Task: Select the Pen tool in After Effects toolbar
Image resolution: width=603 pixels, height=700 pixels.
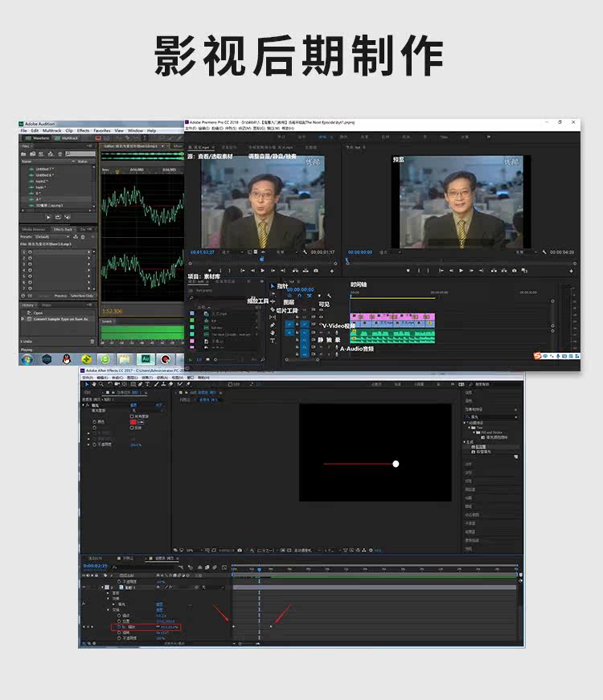Action: [x=140, y=384]
